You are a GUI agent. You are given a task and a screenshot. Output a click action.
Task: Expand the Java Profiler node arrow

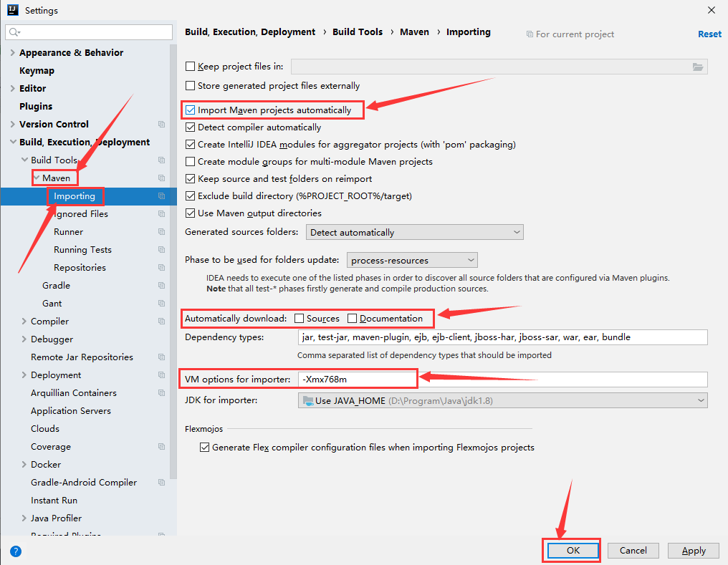[24, 518]
